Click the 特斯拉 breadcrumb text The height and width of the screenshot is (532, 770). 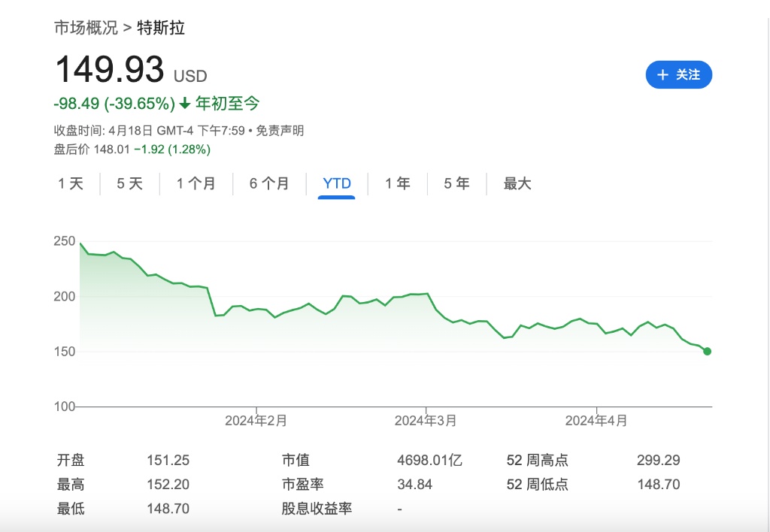(x=161, y=29)
